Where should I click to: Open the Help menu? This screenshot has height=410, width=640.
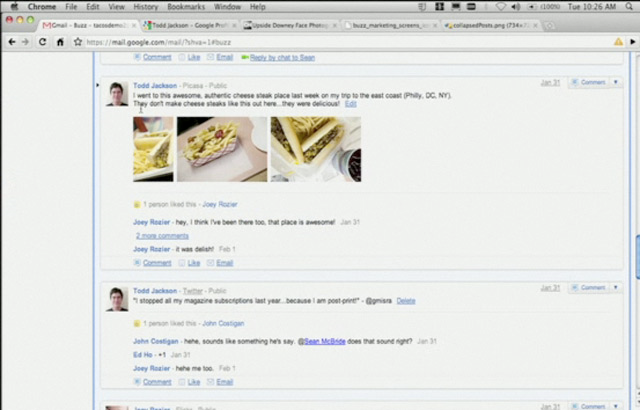click(258, 7)
